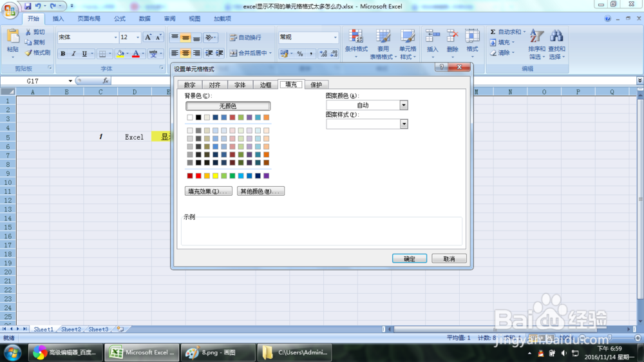Click the AutoSum (自动求和) icon
Screen dimensions: 644x362
(x=493, y=32)
